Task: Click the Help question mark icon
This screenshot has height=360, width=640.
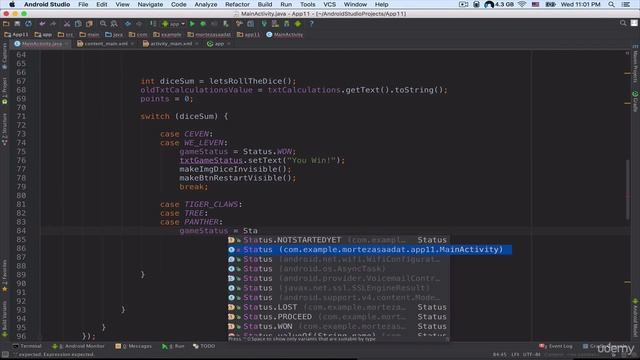Action: click(311, 24)
